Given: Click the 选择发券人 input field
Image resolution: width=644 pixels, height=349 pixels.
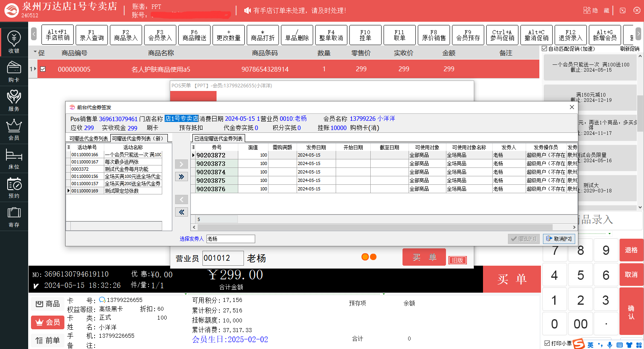Looking at the screenshot, I should coord(231,239).
